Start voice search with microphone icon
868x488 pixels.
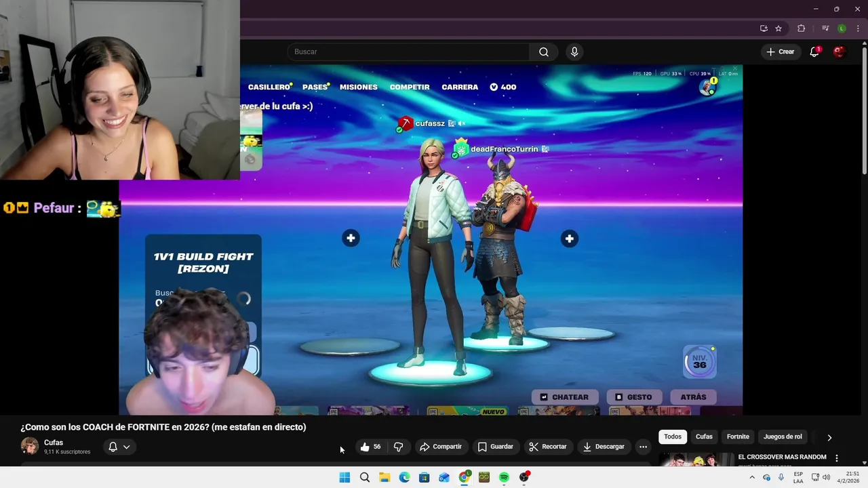point(574,52)
